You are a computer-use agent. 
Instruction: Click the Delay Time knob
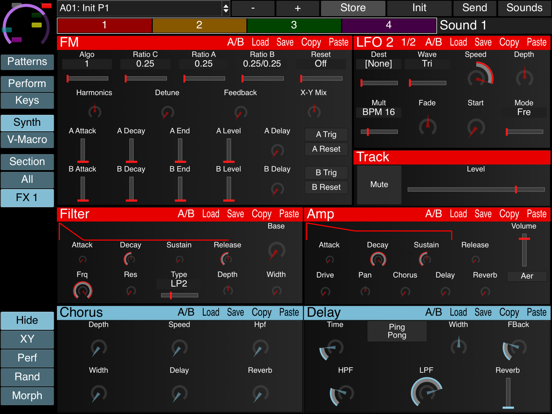(332, 349)
